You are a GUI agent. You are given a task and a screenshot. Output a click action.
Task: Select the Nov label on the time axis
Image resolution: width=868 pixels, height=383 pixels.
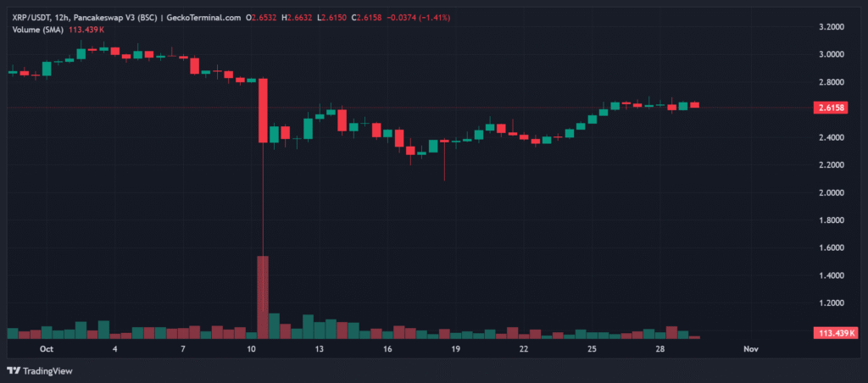[749, 348]
